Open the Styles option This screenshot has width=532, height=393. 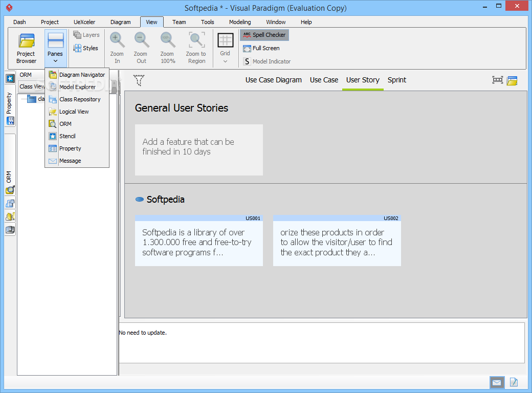pyautogui.click(x=86, y=48)
